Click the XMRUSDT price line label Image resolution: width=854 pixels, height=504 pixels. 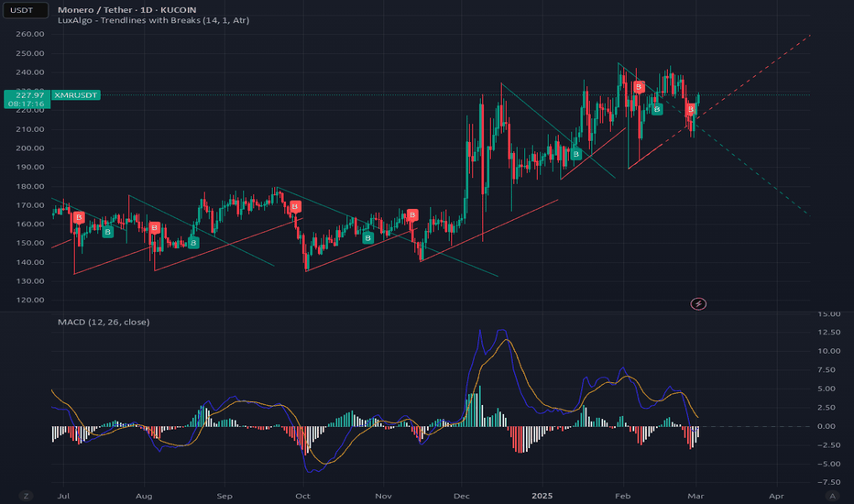76,94
